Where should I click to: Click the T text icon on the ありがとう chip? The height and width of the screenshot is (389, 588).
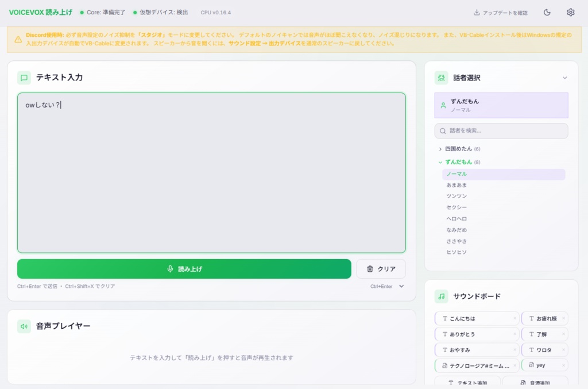click(444, 334)
